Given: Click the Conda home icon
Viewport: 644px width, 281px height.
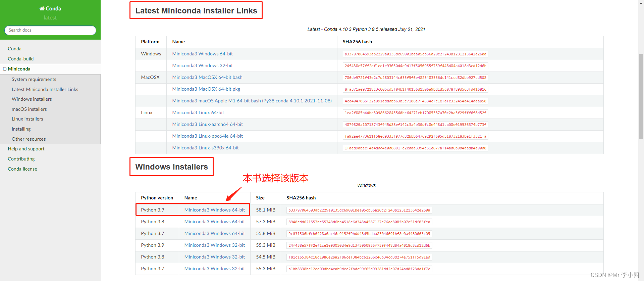Looking at the screenshot, I should click(x=42, y=8).
